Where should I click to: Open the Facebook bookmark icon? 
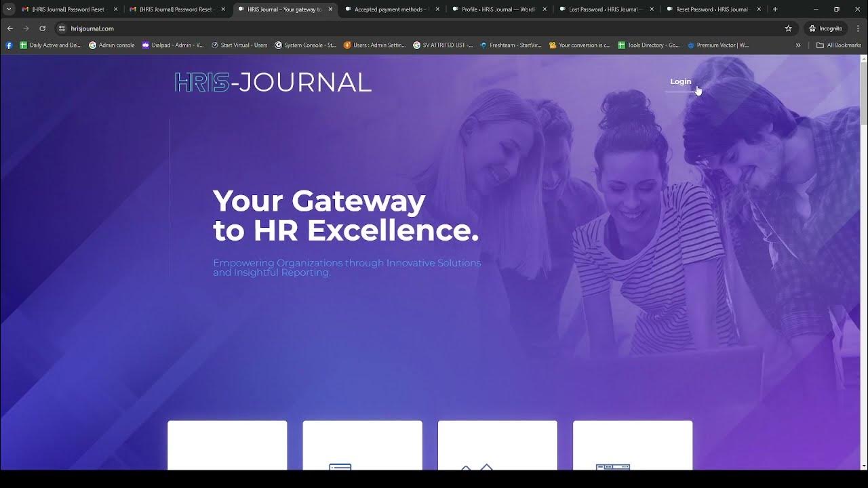coord(9,45)
